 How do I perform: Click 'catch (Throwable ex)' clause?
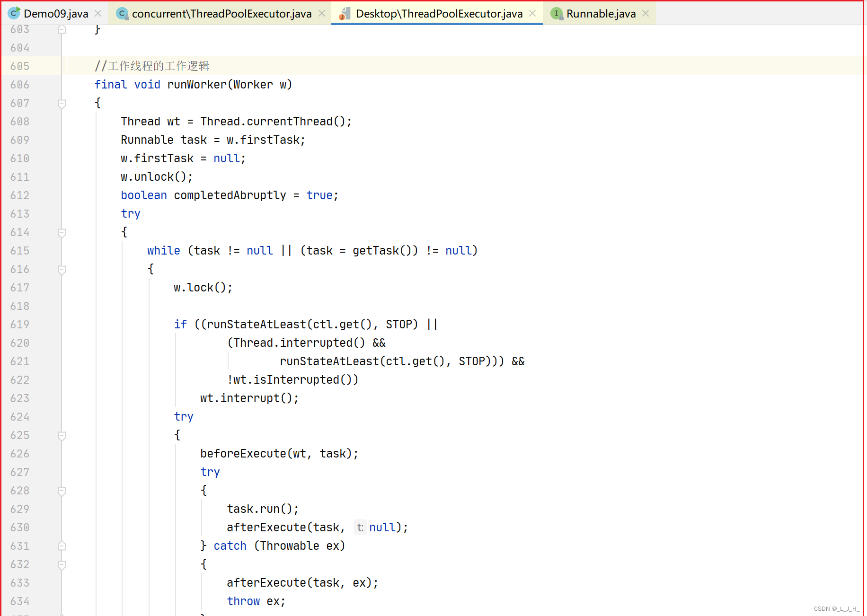click(x=279, y=546)
